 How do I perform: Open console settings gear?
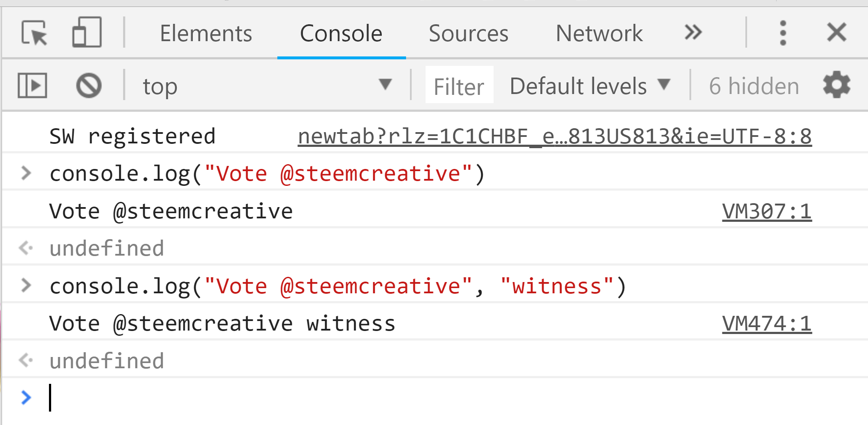pyautogui.click(x=836, y=85)
